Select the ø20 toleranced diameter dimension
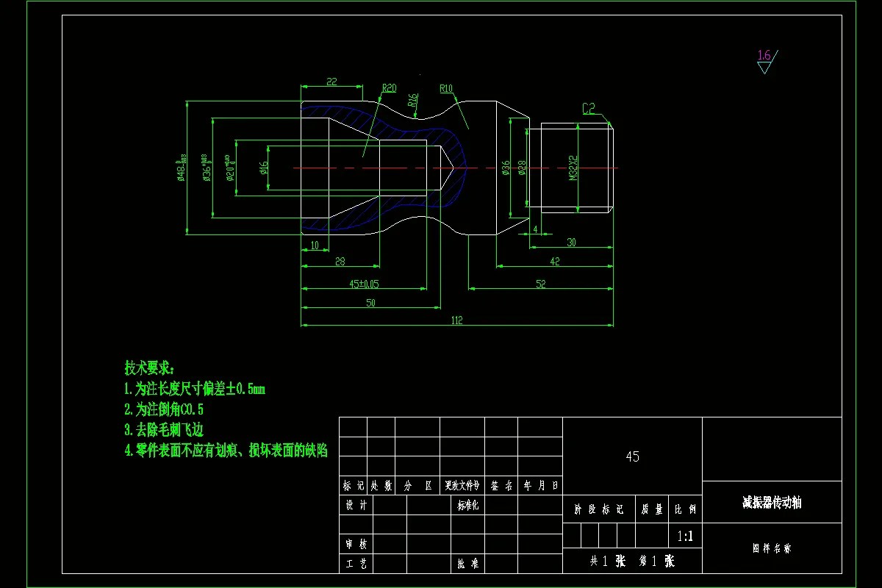 point(229,168)
